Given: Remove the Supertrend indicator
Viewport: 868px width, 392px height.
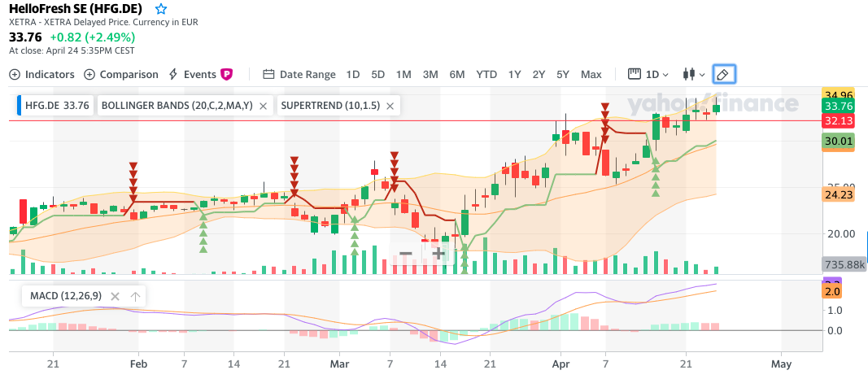Looking at the screenshot, I should click(x=390, y=106).
